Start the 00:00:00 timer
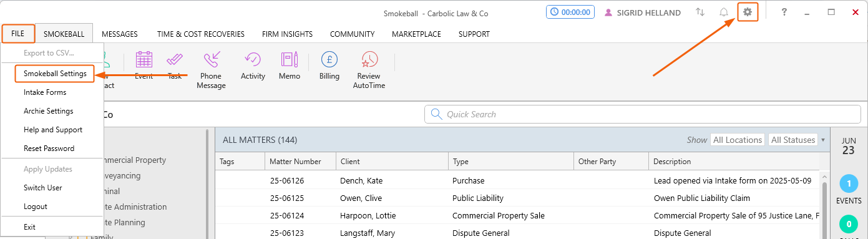Image resolution: width=868 pixels, height=239 pixels. tap(568, 12)
